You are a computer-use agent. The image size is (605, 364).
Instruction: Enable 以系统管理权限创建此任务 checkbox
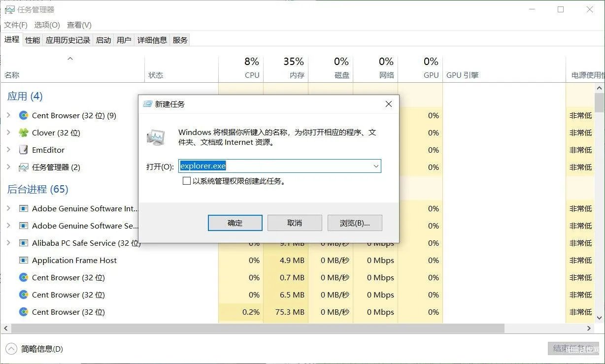[187, 181]
